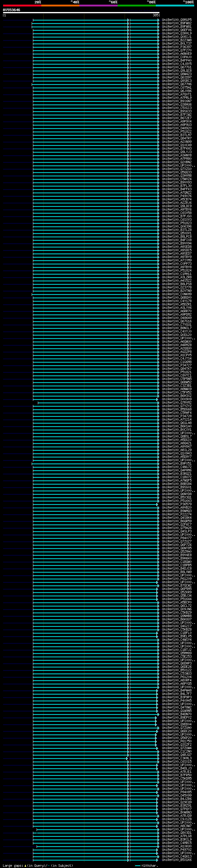Click UniRef100_Q08IJ1 label
The image size is (197, 868).
click(177, 37)
